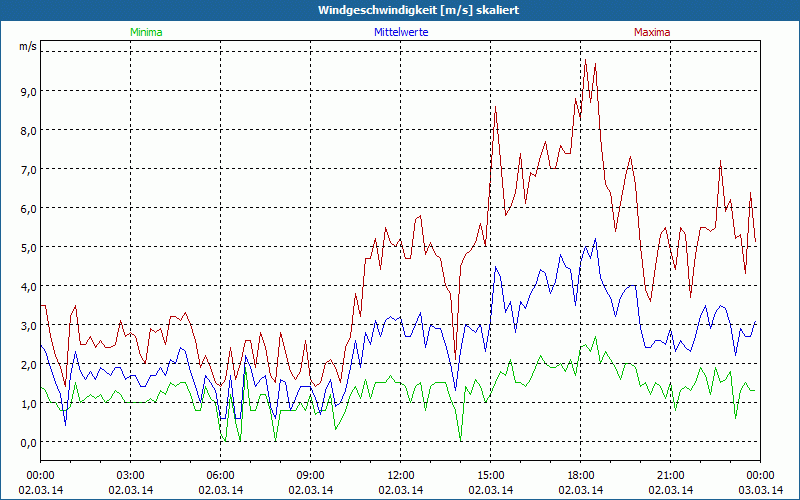Viewport: 800px width, 500px height.
Task: Choose the 12:00 time axis label
Action: 401,475
